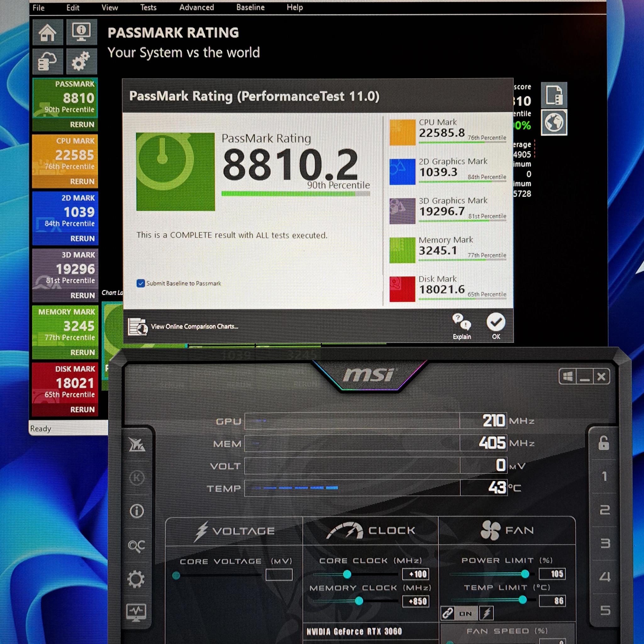Rerun the CPU Mark test

[82, 182]
